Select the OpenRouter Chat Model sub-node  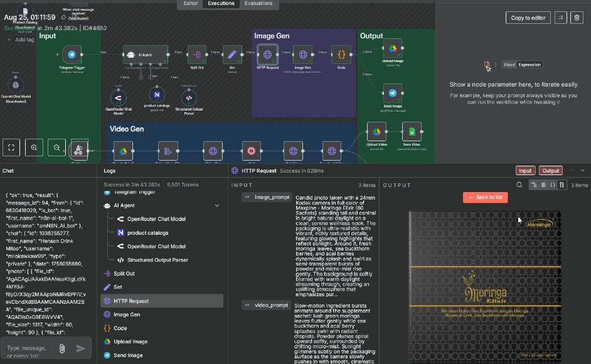[118, 98]
